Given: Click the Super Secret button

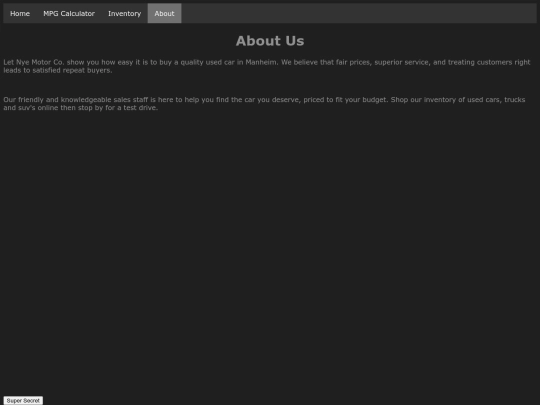Looking at the screenshot, I should [x=23, y=401].
